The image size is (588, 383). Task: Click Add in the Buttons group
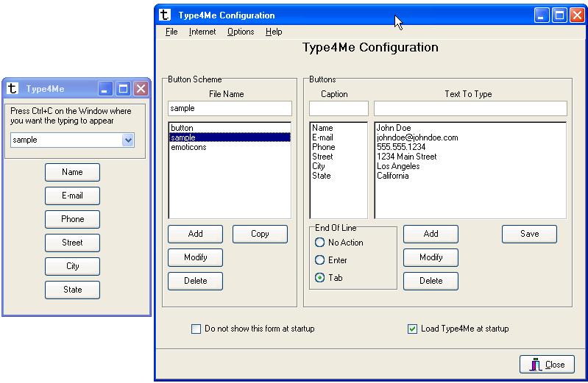point(431,234)
